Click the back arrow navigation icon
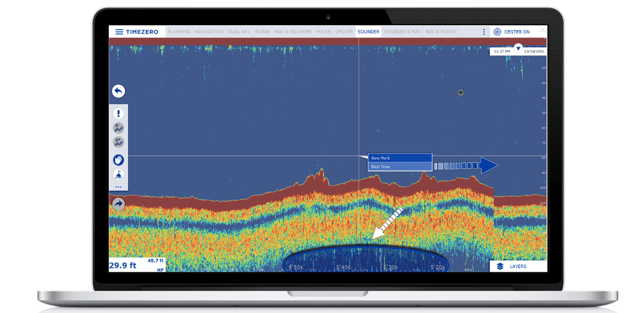The image size is (644, 313). pyautogui.click(x=118, y=91)
